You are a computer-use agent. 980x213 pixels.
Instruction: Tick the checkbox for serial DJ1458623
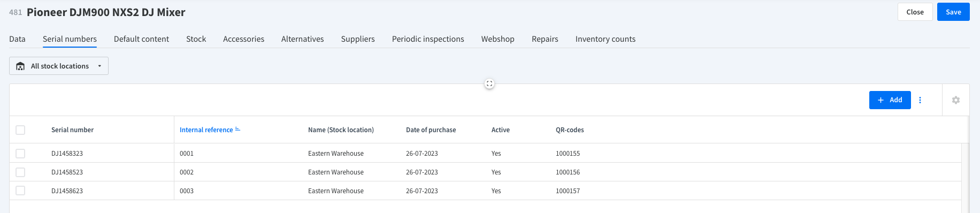point(20,191)
